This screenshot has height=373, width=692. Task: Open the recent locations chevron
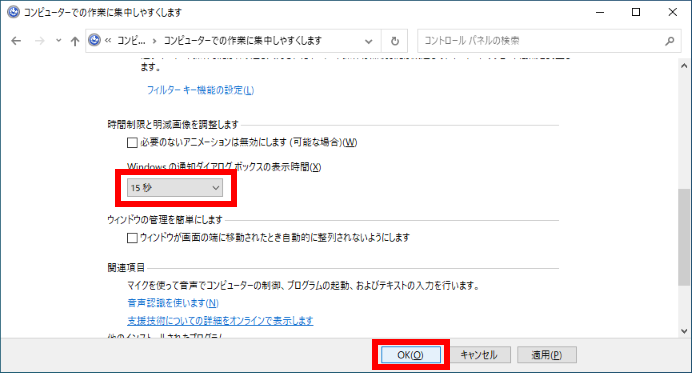click(x=58, y=41)
